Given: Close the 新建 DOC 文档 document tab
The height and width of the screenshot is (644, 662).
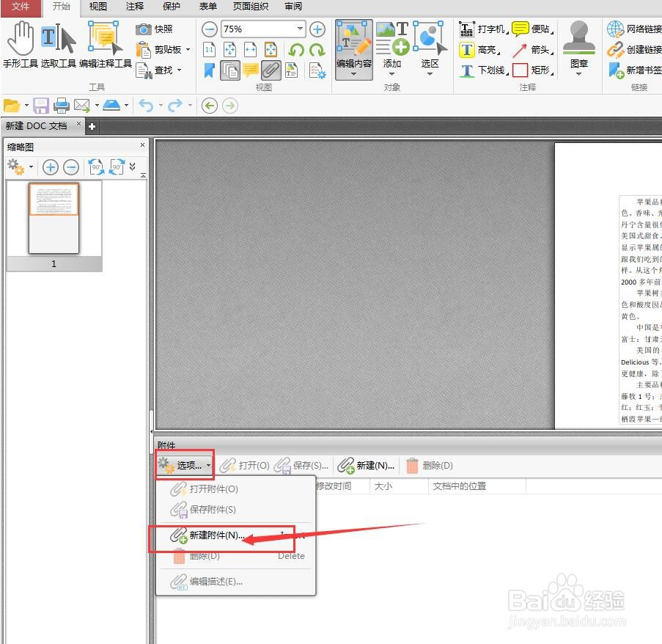Looking at the screenshot, I should click(x=78, y=124).
